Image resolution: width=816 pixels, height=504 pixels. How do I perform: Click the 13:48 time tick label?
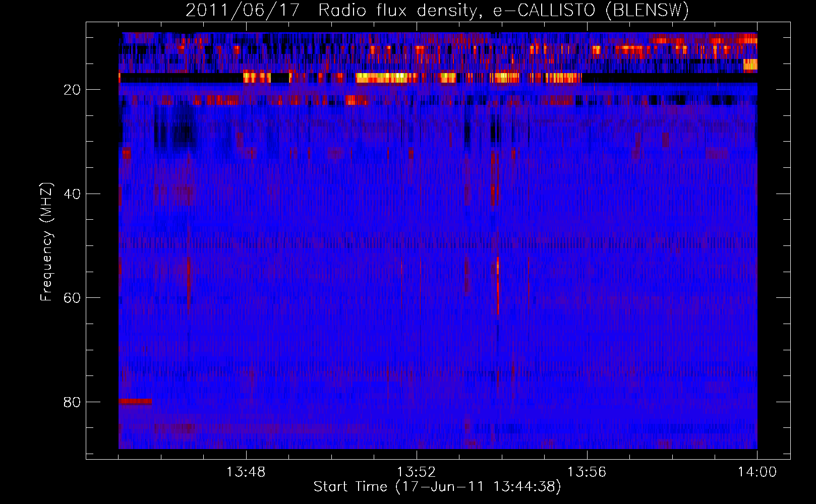[246, 472]
